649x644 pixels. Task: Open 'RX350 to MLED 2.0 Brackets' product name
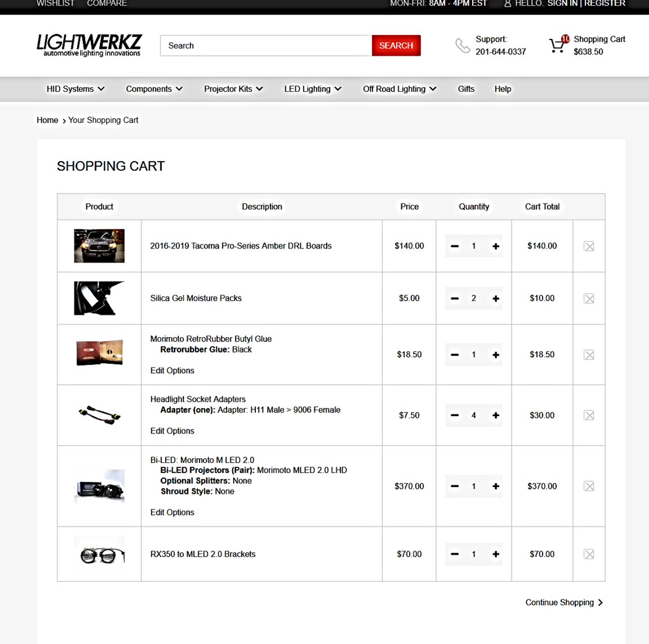coord(203,554)
